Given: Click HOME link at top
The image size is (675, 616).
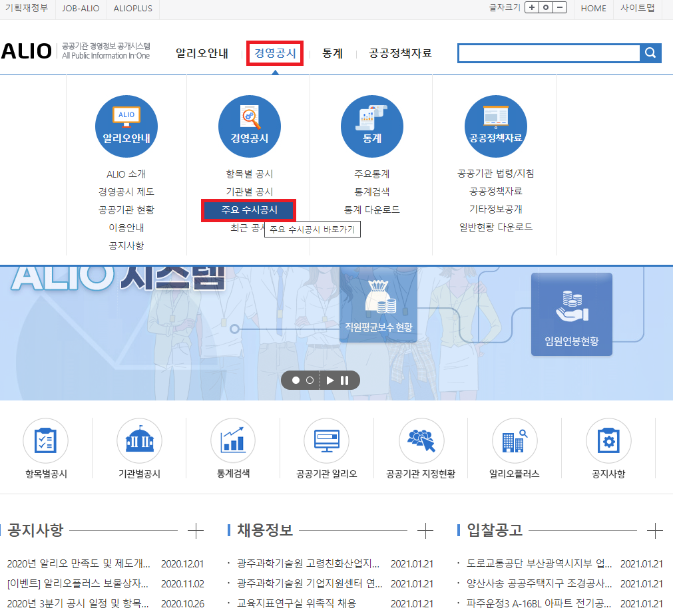Looking at the screenshot, I should click(x=593, y=8).
